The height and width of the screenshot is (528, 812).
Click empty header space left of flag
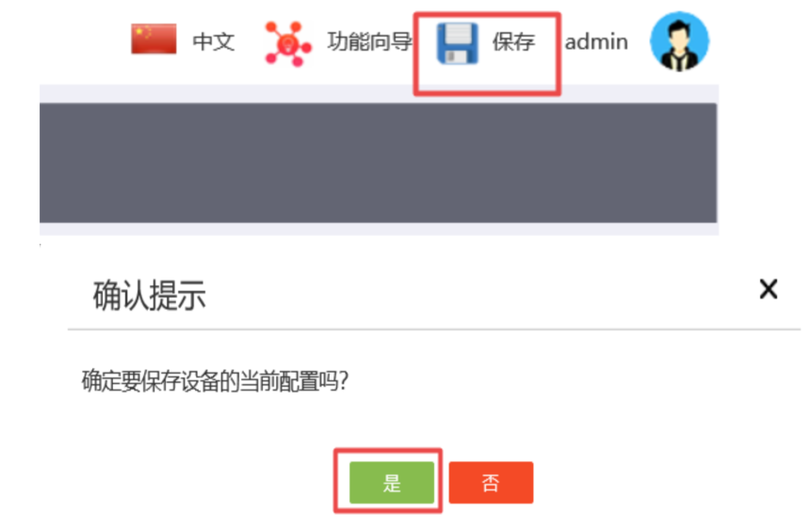[x=65, y=41]
